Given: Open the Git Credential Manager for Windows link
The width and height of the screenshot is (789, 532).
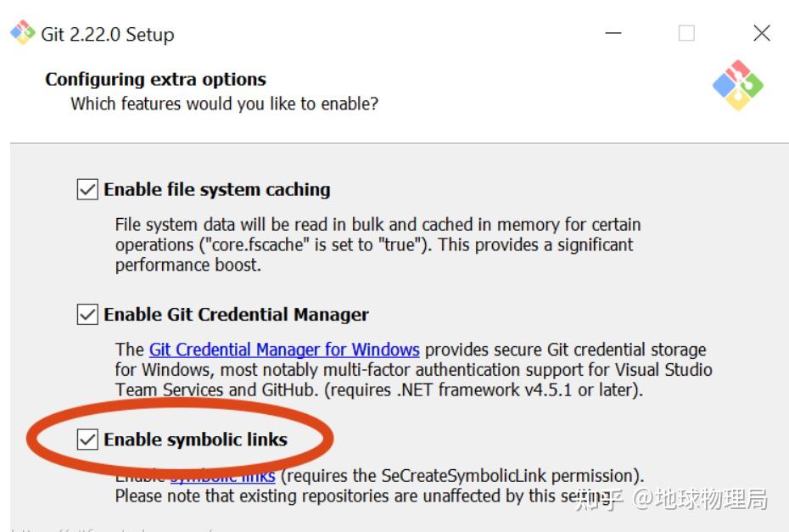Looking at the screenshot, I should [284, 350].
